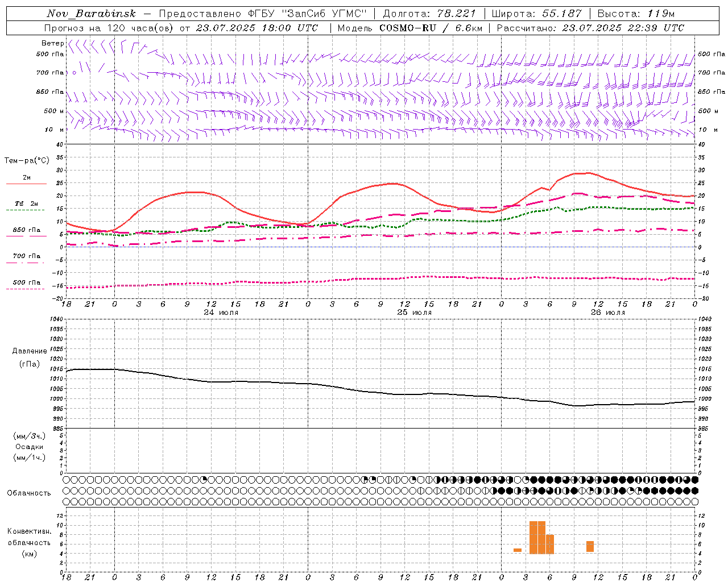Click the '26 июля' date label

point(608,313)
